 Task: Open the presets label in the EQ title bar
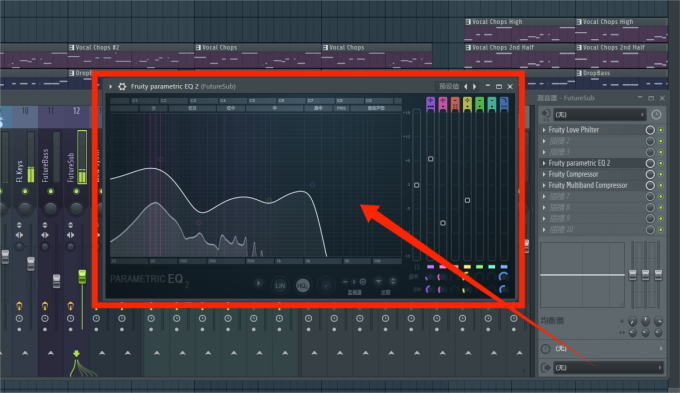click(x=449, y=86)
